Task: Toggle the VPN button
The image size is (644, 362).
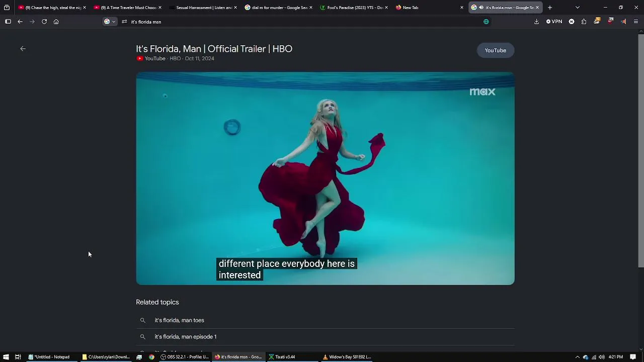Action: point(554,22)
